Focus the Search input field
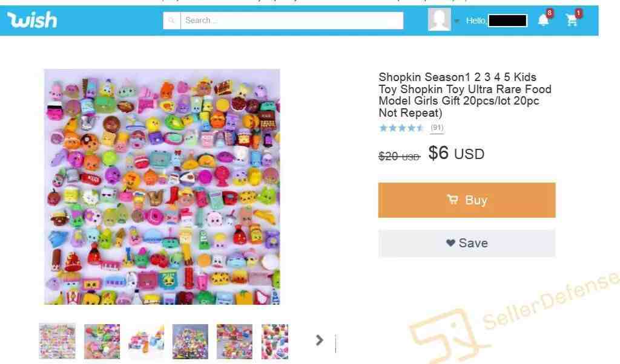Viewport: 620px width, 364px height. click(292, 20)
